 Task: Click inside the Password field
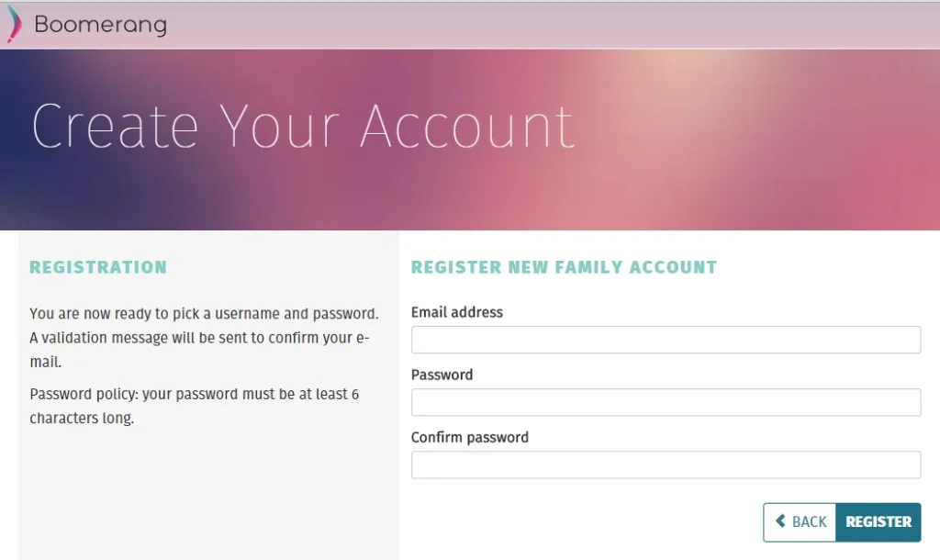pyautogui.click(x=665, y=402)
